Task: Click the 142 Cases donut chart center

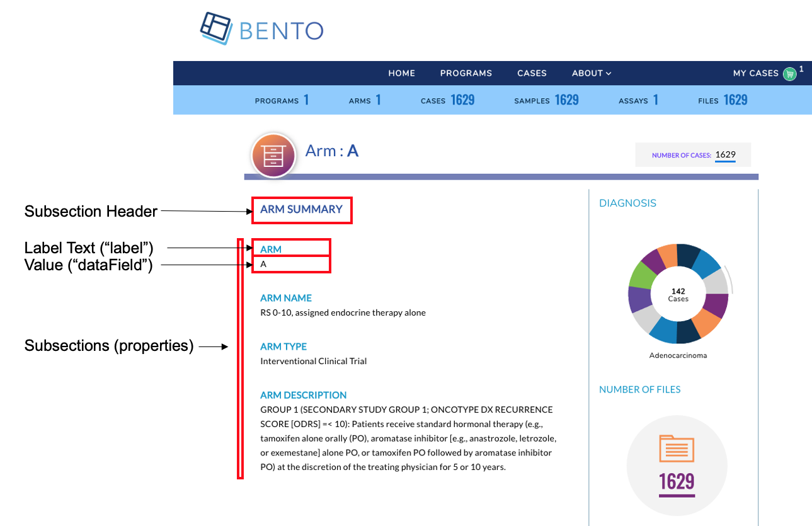Action: 678,294
